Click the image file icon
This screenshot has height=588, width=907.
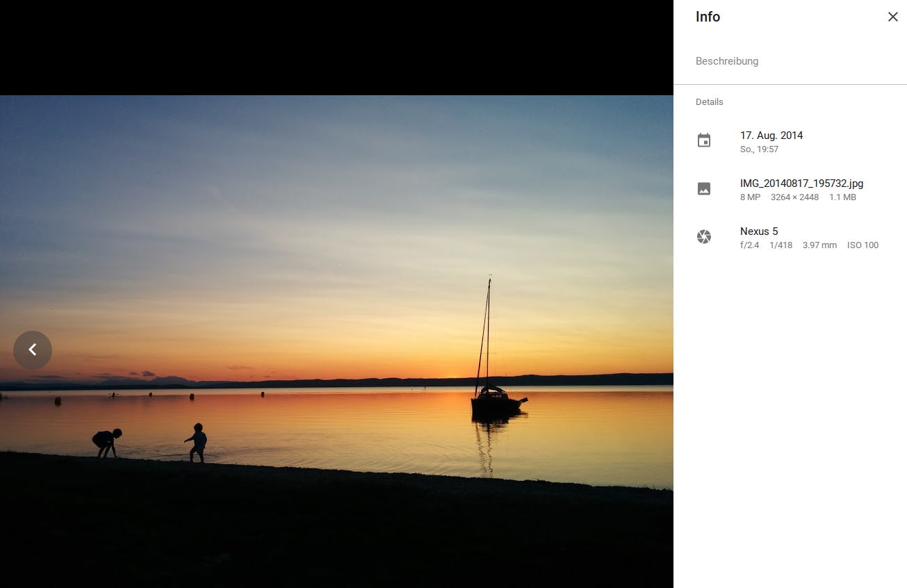click(704, 189)
